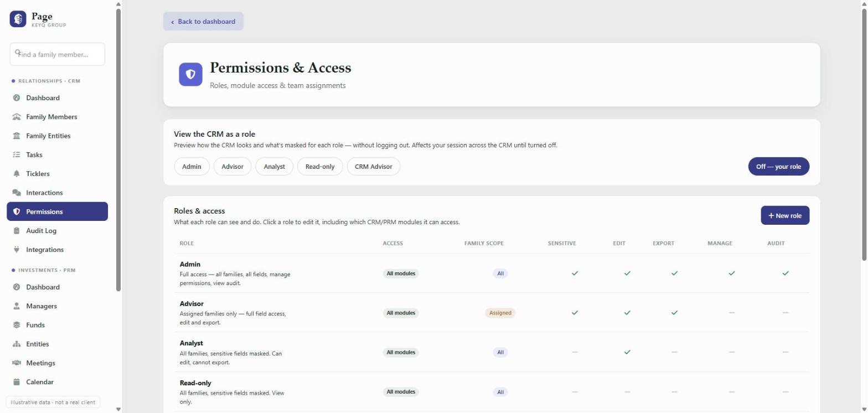Click the Find a family member search field
868x413 pixels.
(58, 54)
